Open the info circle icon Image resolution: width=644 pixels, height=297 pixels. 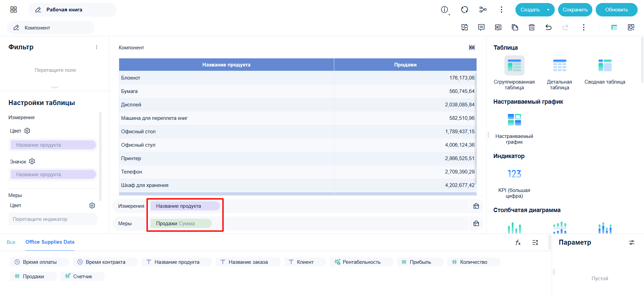(445, 10)
